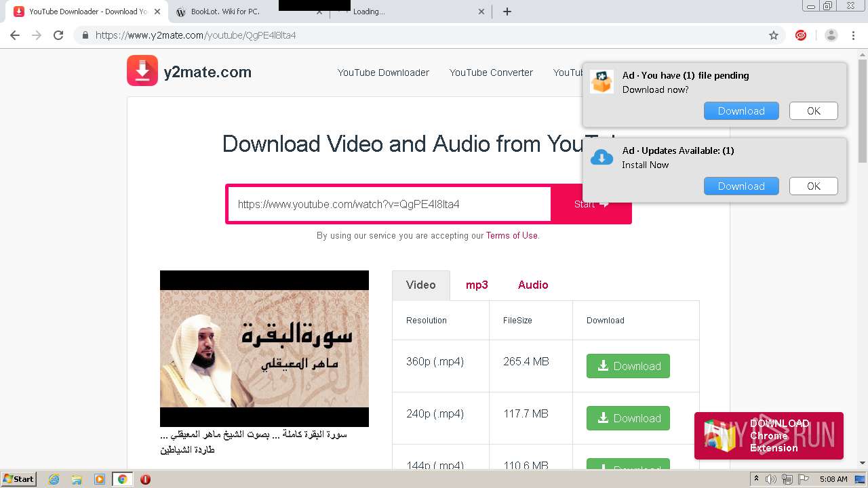The height and width of the screenshot is (488, 868).
Task: Click the file pending ad box icon
Action: (601, 82)
